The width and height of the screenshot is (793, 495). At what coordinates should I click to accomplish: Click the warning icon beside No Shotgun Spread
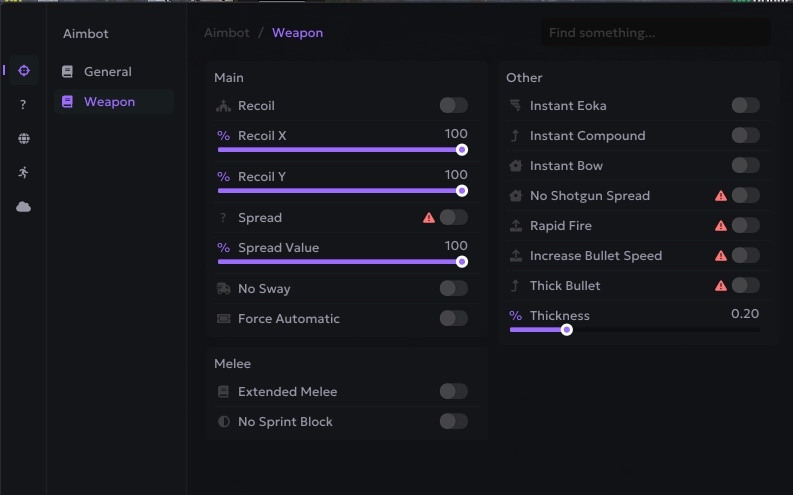click(x=721, y=196)
